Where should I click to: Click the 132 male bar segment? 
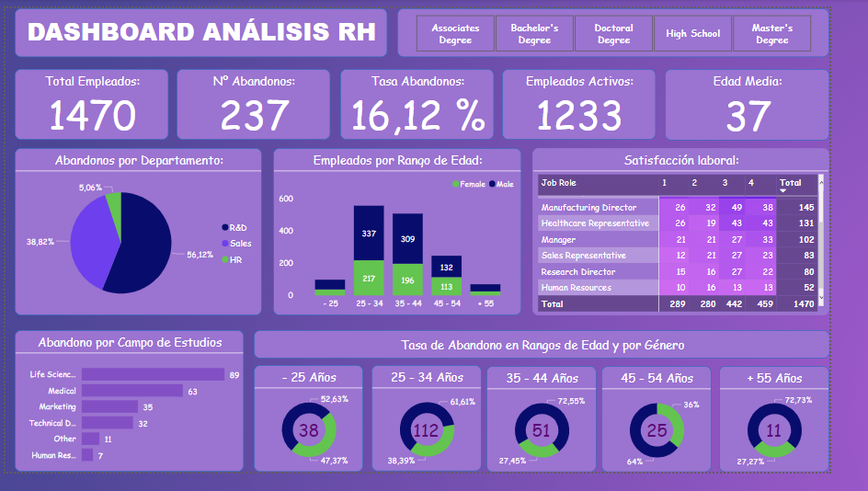(x=446, y=267)
